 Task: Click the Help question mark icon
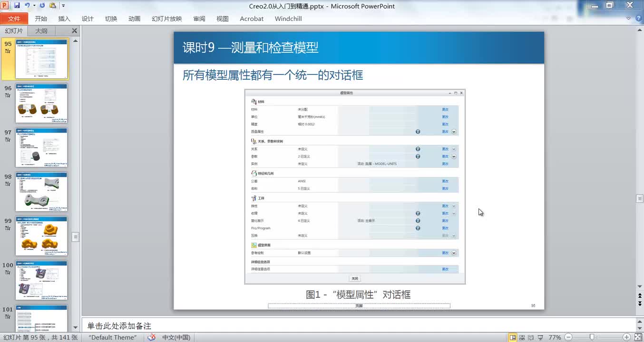[x=638, y=19]
